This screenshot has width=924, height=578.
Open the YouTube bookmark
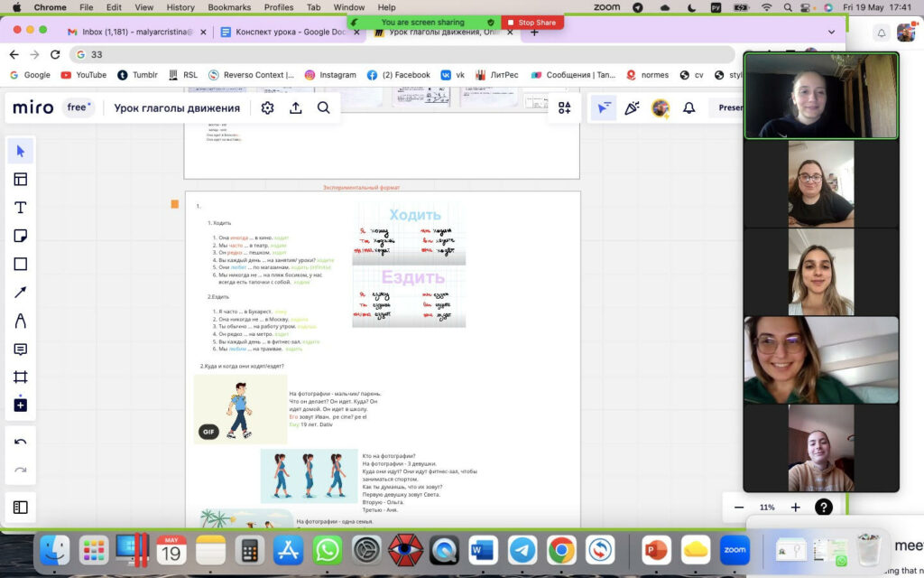[x=84, y=75]
